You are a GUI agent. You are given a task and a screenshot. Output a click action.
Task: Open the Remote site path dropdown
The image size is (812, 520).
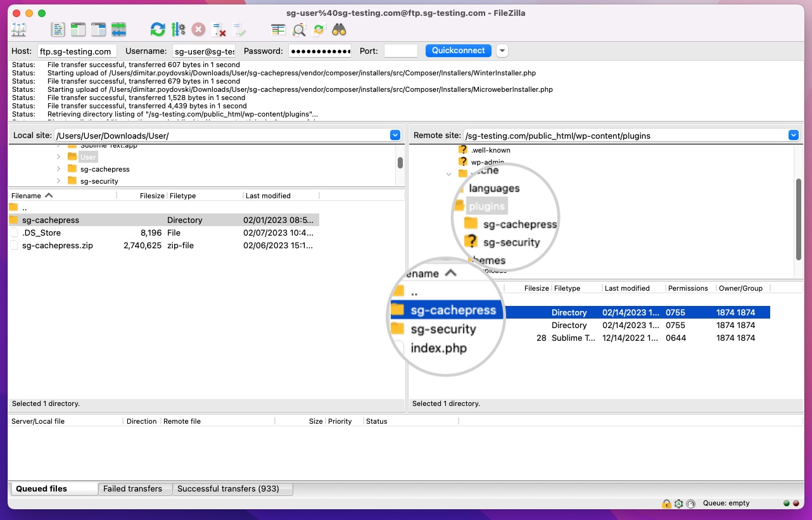click(794, 136)
